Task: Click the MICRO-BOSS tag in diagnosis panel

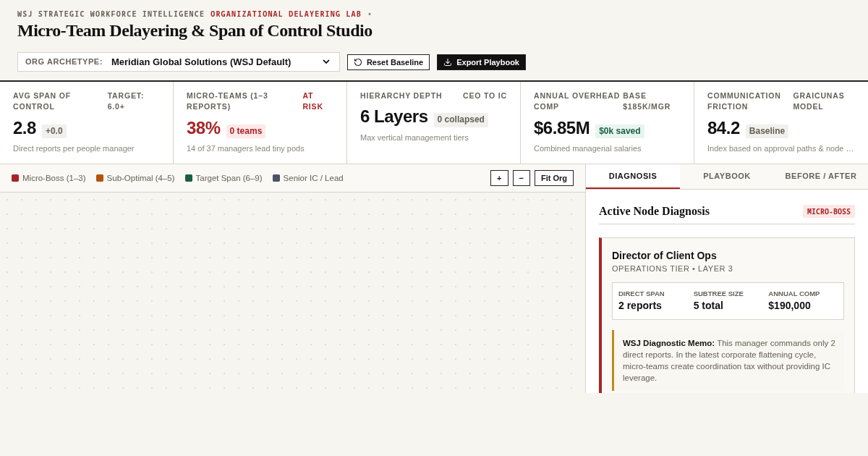Action: (x=829, y=211)
